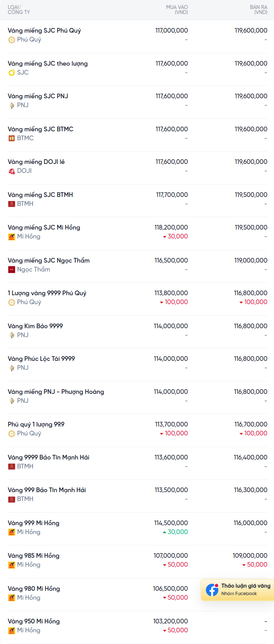This screenshot has height=644, width=274.
Task: Click the Mua vào (VND) column header
Action: 177,10
